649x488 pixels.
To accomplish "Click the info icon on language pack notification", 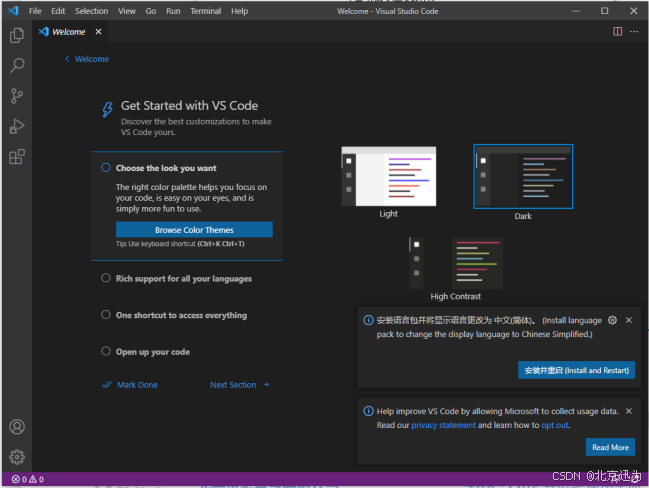I will [368, 320].
